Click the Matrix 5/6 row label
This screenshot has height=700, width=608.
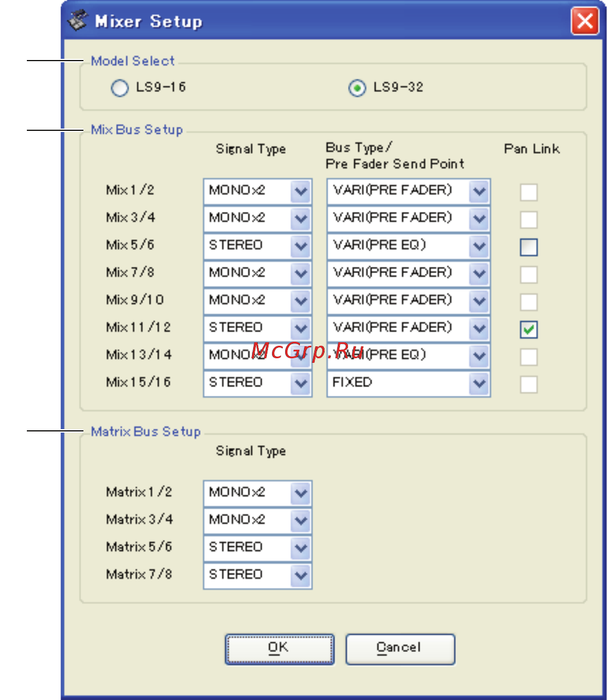(x=139, y=547)
